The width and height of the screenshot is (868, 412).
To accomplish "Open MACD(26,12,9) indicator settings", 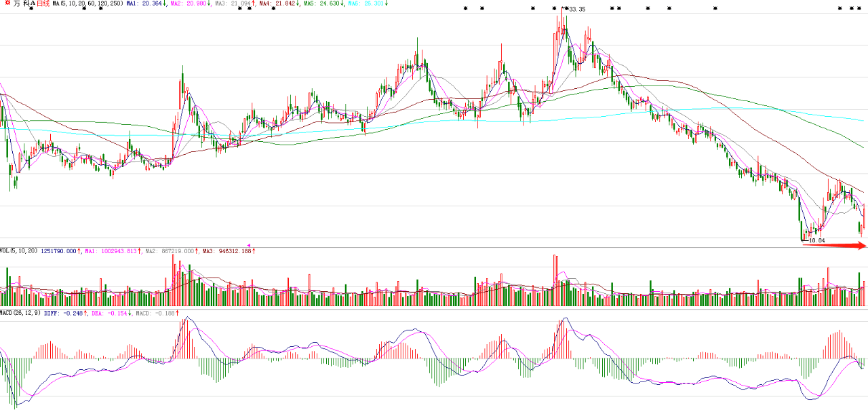I will [x=21, y=313].
